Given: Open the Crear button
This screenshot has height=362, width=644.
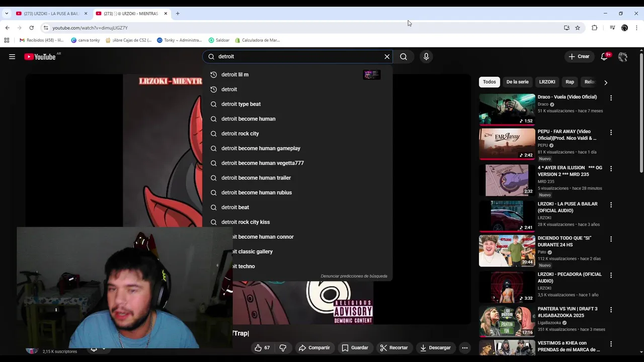Looking at the screenshot, I should pyautogui.click(x=579, y=57).
